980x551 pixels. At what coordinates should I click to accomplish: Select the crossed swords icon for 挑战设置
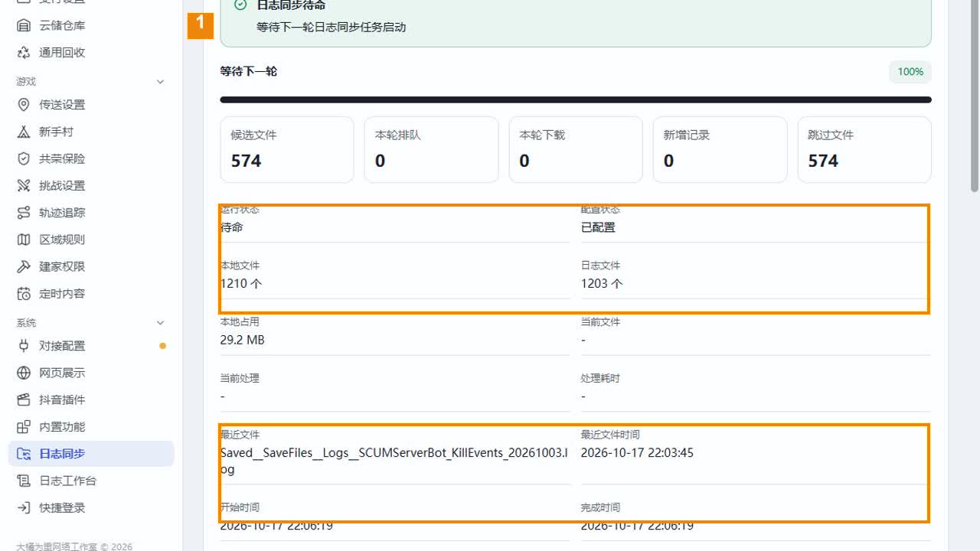coord(24,185)
